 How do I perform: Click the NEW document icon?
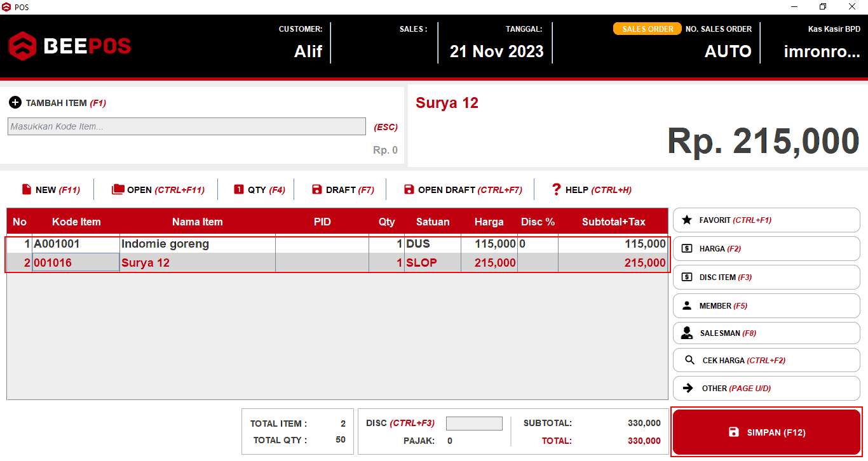click(x=27, y=189)
